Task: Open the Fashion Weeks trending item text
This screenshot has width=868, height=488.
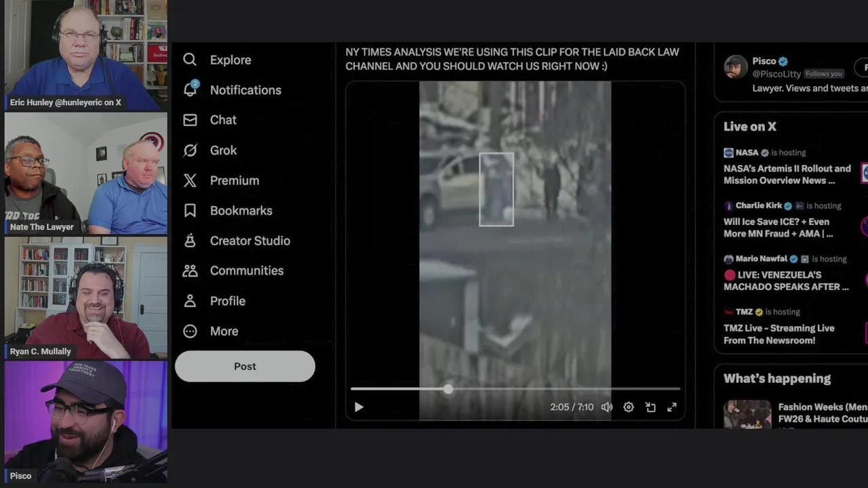Action: click(823, 413)
